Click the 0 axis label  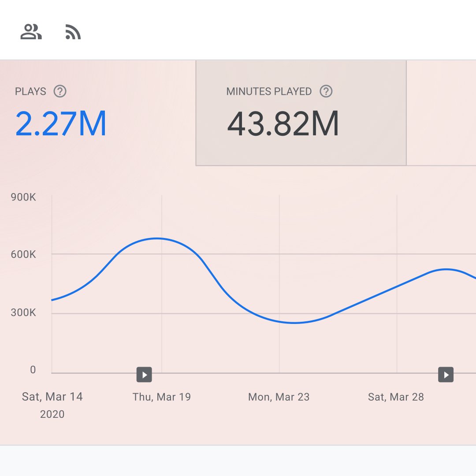tap(33, 369)
